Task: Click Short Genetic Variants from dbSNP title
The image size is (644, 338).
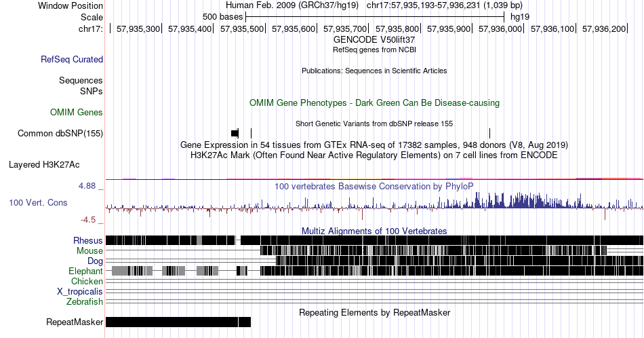Action: 374,124
